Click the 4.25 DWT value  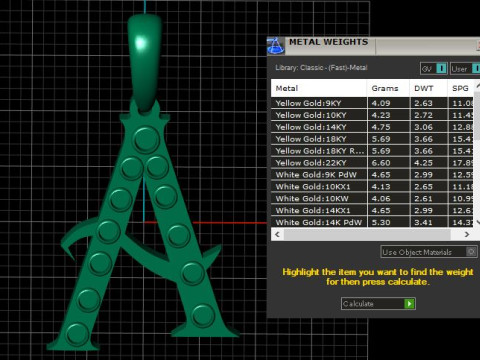(424, 163)
